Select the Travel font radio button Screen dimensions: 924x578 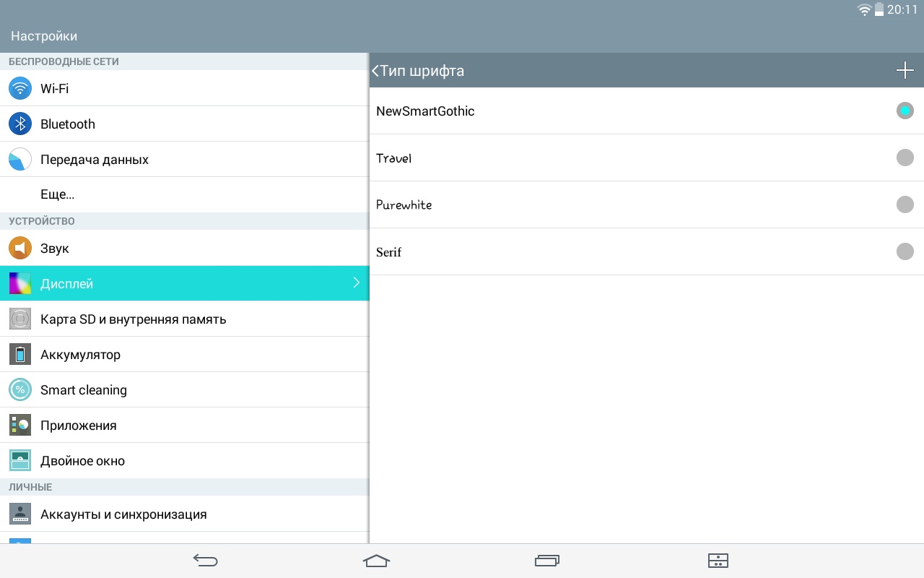(x=905, y=158)
